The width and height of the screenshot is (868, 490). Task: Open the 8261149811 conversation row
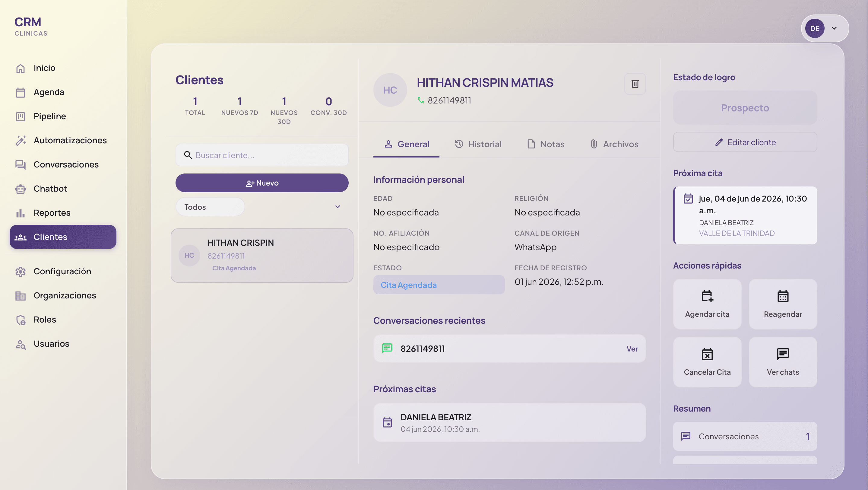(509, 348)
